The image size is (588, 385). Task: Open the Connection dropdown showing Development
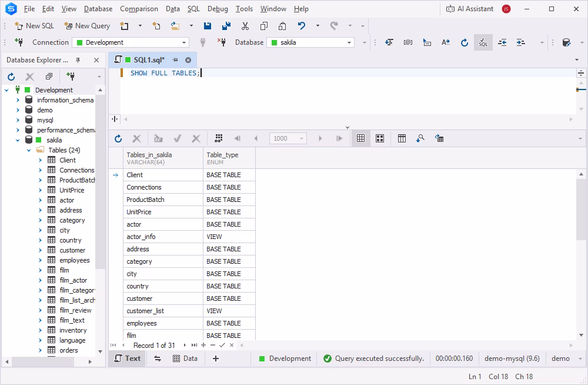click(x=131, y=42)
